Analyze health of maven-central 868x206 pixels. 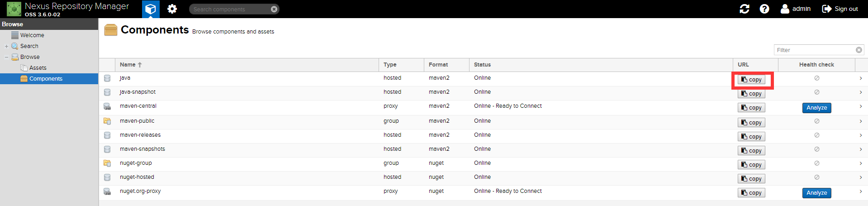pyautogui.click(x=816, y=108)
